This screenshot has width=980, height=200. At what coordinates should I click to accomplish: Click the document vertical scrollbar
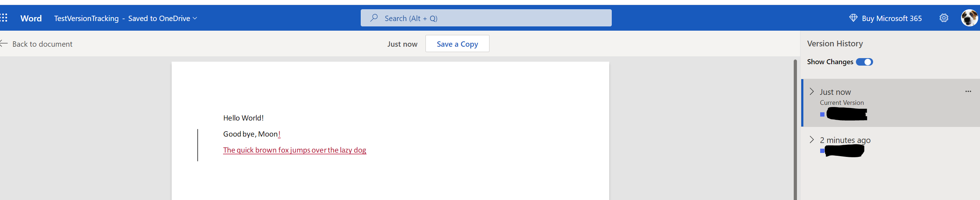(795, 129)
